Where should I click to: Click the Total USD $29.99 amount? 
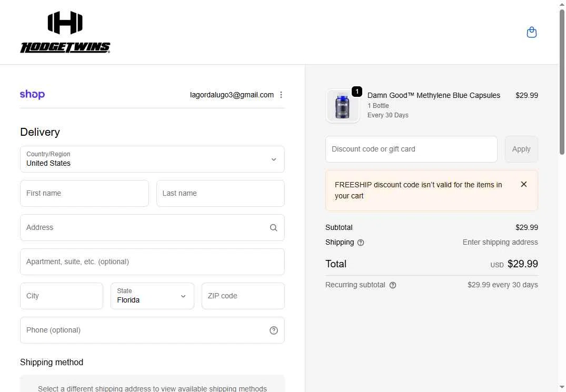point(514,264)
